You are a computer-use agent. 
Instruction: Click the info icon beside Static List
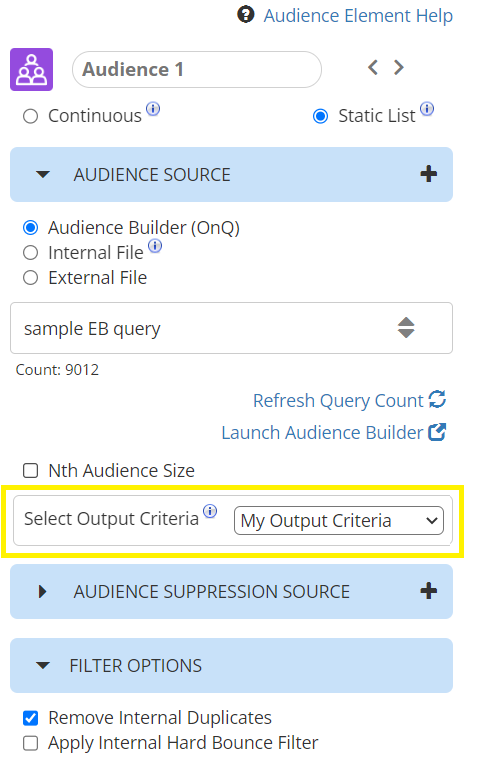click(427, 108)
